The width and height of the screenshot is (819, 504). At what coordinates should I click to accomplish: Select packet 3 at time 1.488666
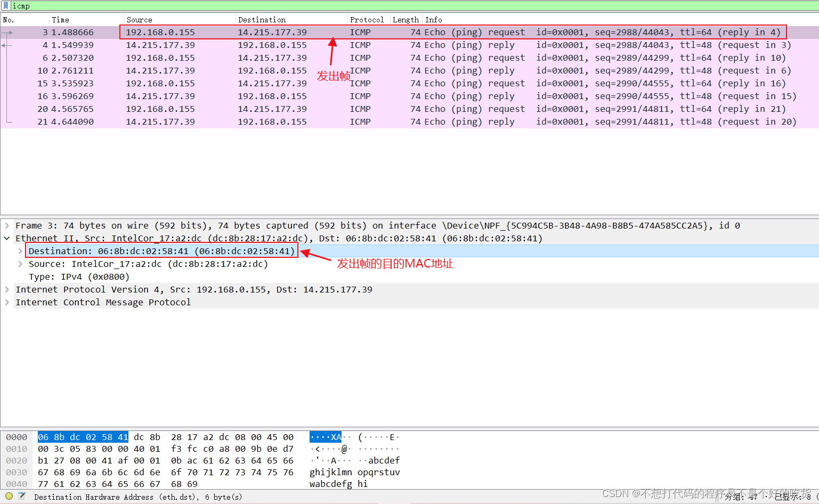(409, 32)
